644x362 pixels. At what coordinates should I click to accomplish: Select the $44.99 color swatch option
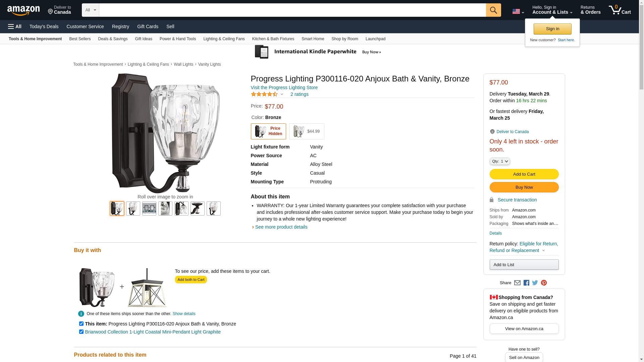(x=306, y=131)
